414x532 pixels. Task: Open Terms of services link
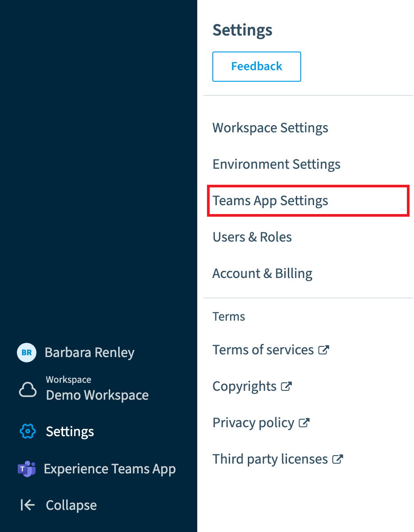(x=263, y=350)
